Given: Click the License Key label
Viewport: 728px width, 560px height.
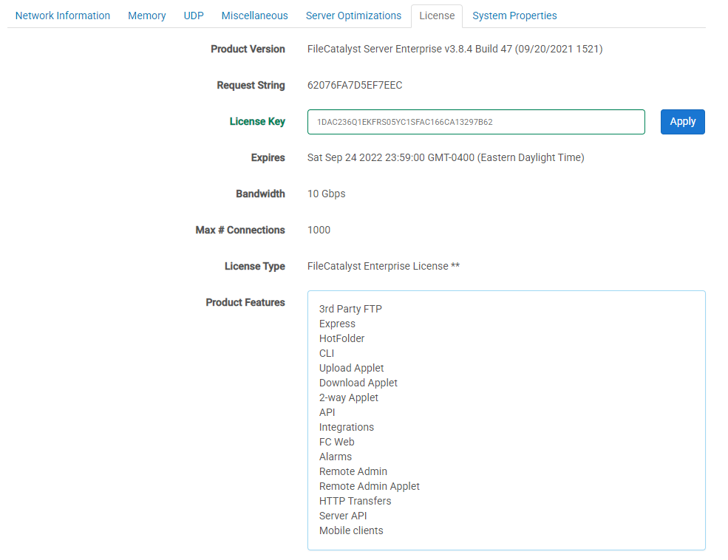Looking at the screenshot, I should [x=257, y=122].
